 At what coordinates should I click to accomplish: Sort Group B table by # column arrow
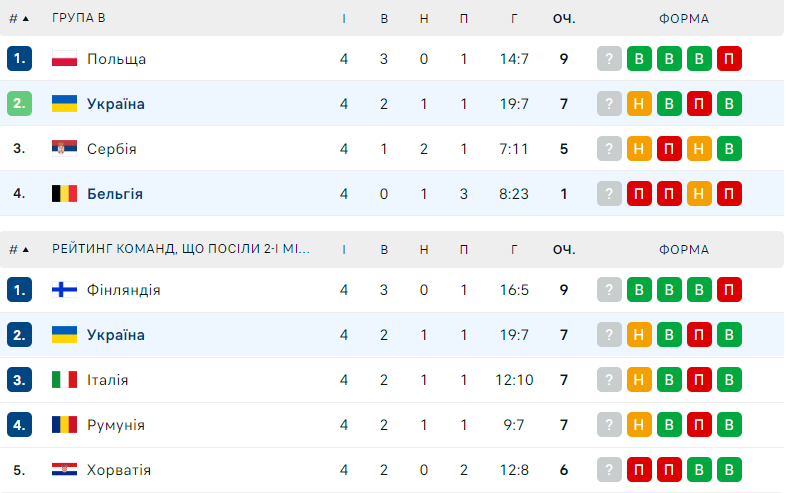pos(24,19)
